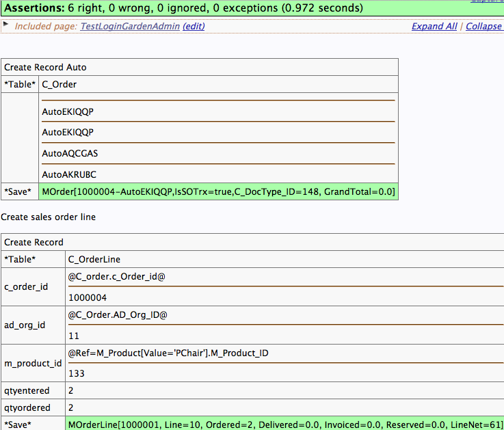Click the Collapse link

(x=484, y=27)
